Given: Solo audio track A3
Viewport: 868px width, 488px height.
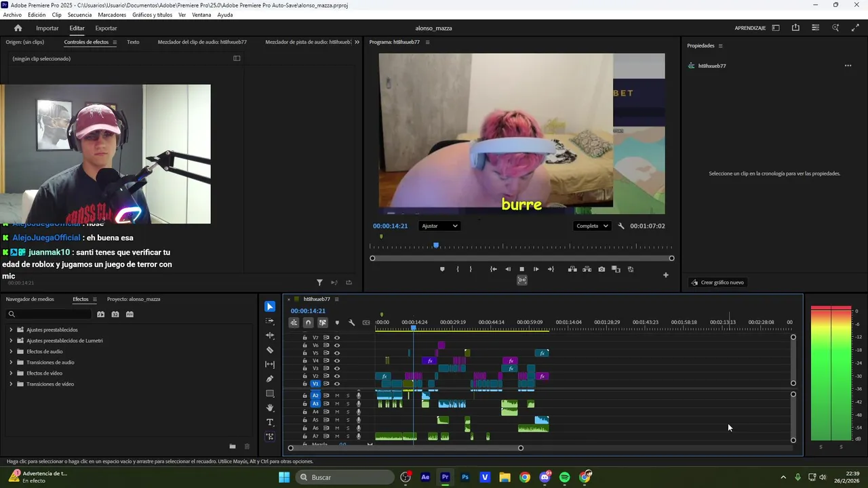Looking at the screenshot, I should click(x=348, y=403).
